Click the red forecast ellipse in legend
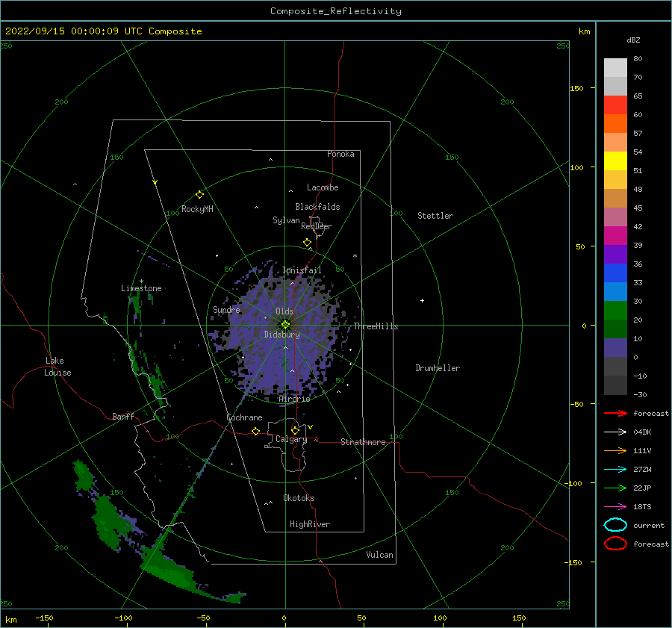The image size is (672, 628). point(615,544)
